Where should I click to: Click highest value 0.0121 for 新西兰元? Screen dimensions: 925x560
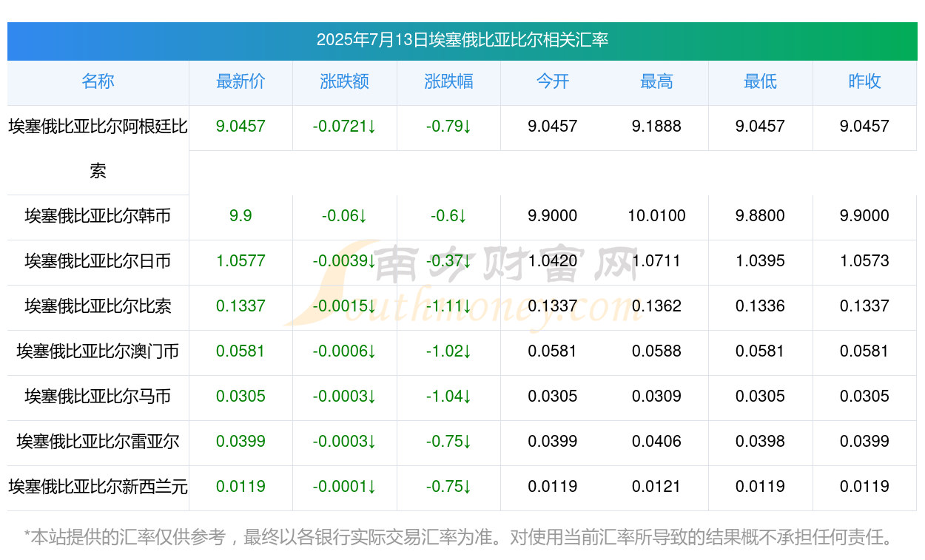point(656,487)
